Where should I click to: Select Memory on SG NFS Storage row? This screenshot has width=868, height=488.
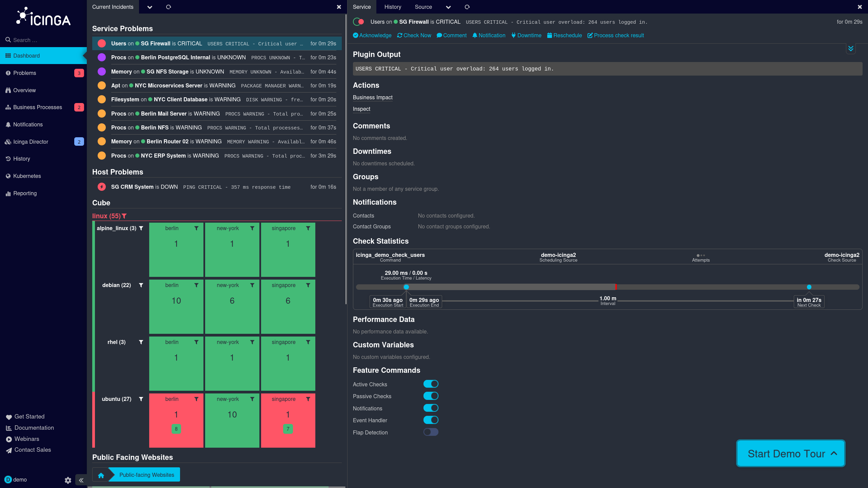click(217, 72)
